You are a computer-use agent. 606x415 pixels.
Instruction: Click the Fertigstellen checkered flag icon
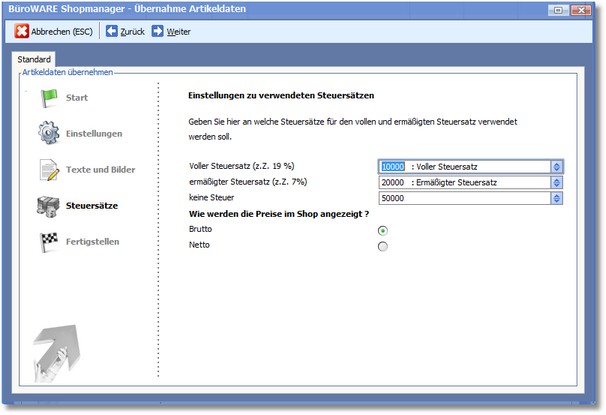point(50,242)
